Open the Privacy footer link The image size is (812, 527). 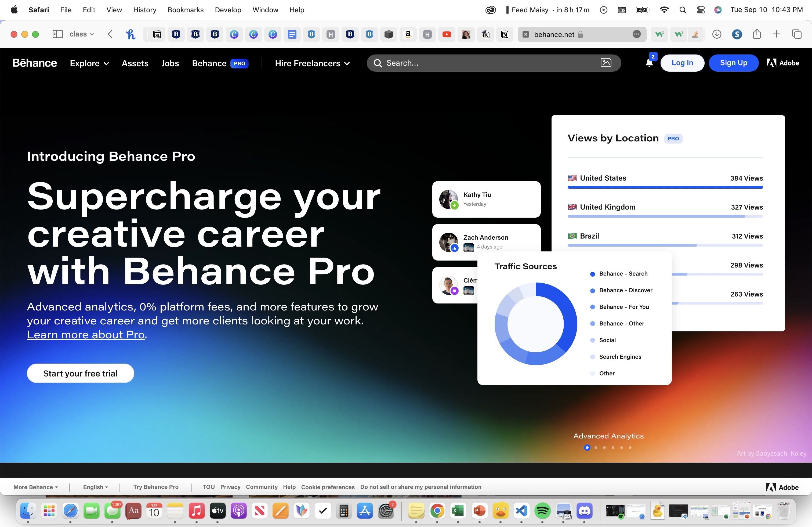tap(230, 487)
